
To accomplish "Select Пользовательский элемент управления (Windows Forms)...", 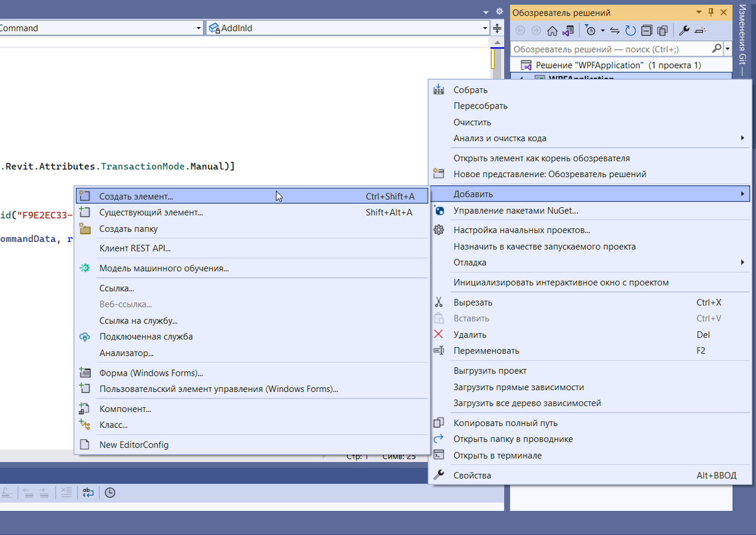I will click(251, 389).
